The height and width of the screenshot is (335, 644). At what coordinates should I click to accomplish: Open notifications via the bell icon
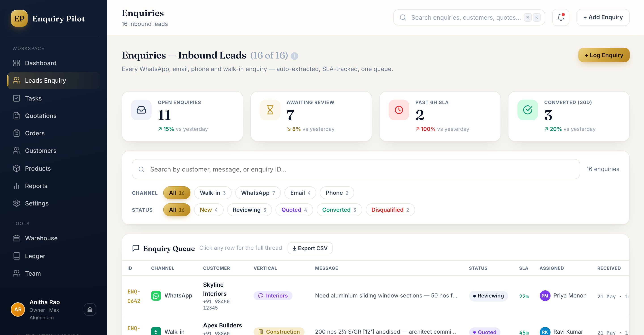click(561, 17)
